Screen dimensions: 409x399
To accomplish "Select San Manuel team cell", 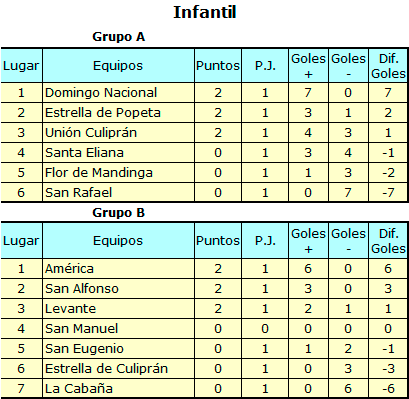I will click(x=118, y=329).
